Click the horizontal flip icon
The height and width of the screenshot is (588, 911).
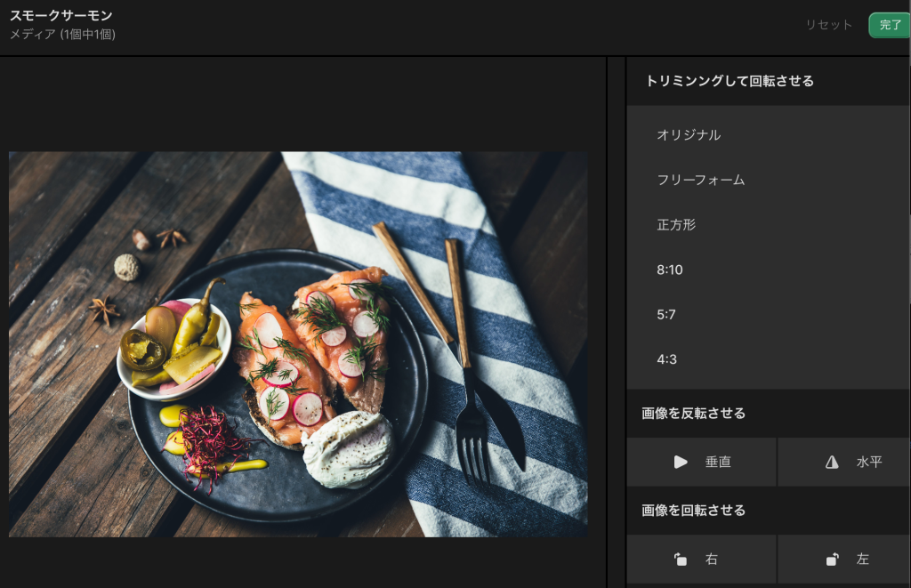point(832,463)
